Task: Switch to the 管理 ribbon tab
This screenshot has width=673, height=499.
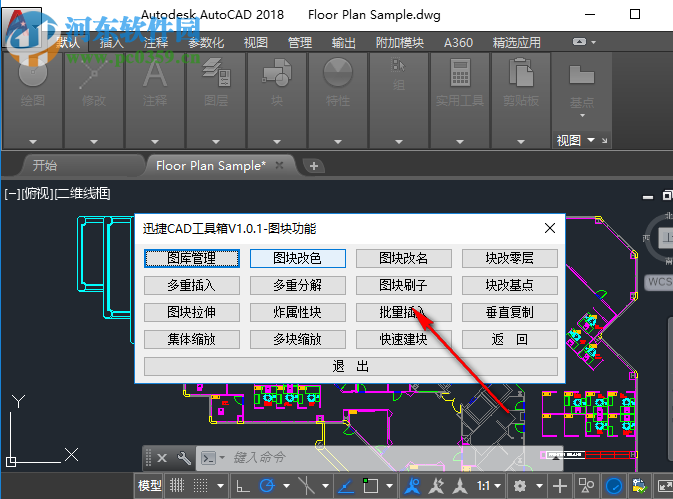Action: click(x=300, y=42)
